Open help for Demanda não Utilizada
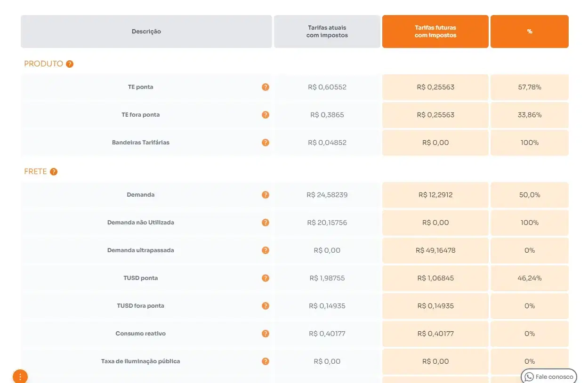This screenshot has width=588, height=383. click(266, 223)
